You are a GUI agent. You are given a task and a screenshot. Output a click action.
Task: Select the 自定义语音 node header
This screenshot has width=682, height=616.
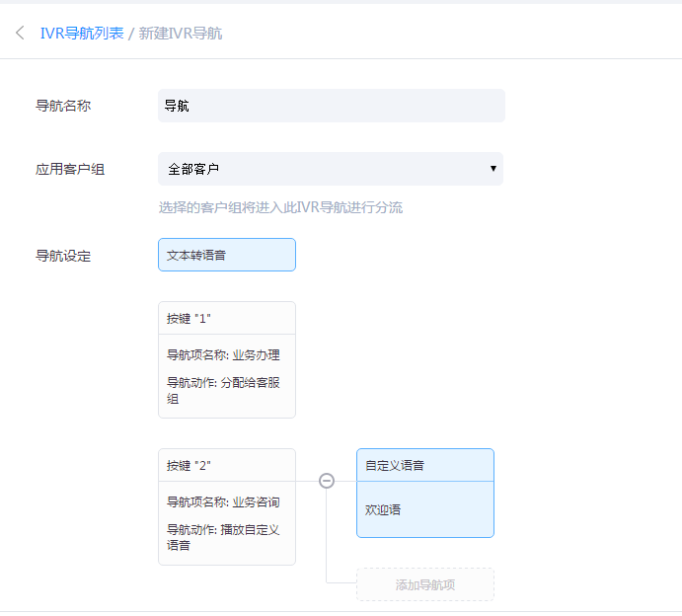424,465
